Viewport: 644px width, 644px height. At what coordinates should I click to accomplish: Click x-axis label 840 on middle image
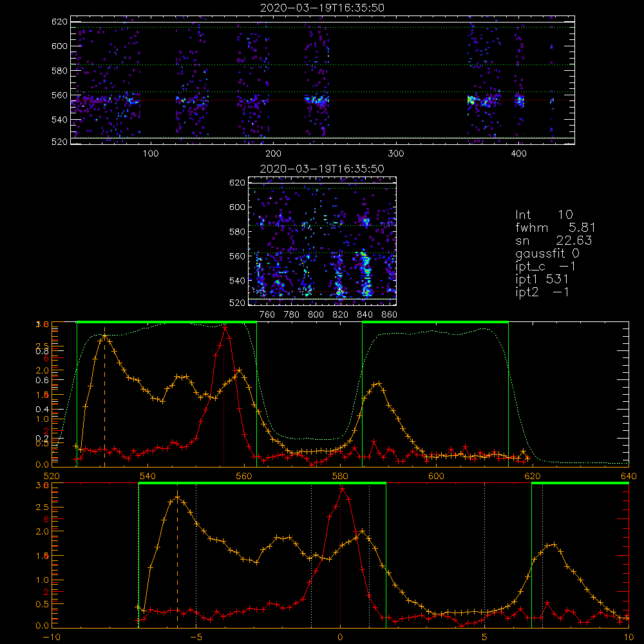tap(365, 315)
